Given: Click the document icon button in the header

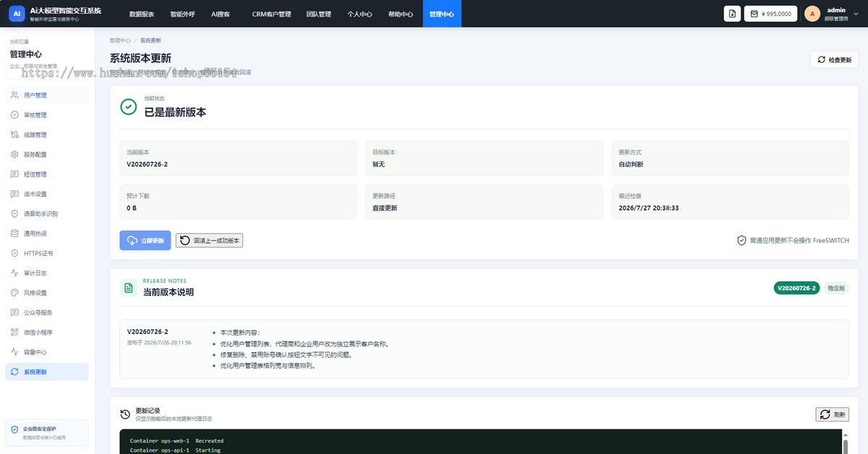Looking at the screenshot, I should (x=732, y=14).
